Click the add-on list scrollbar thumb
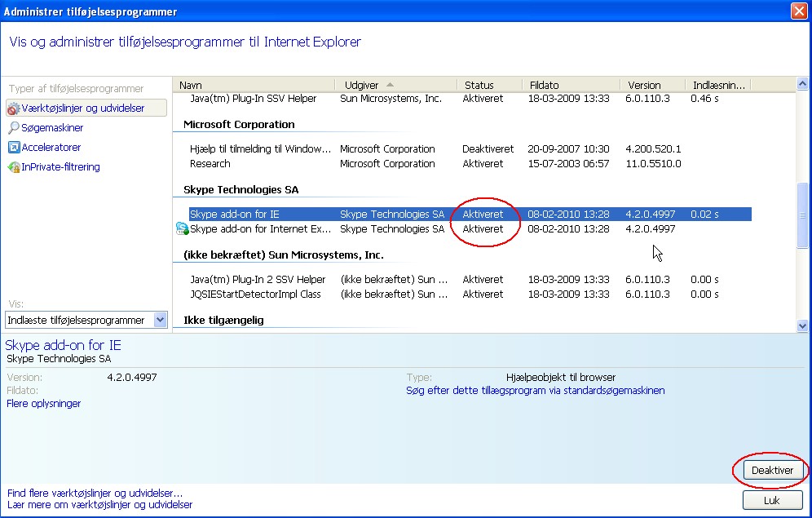812x518 pixels. tap(802, 215)
